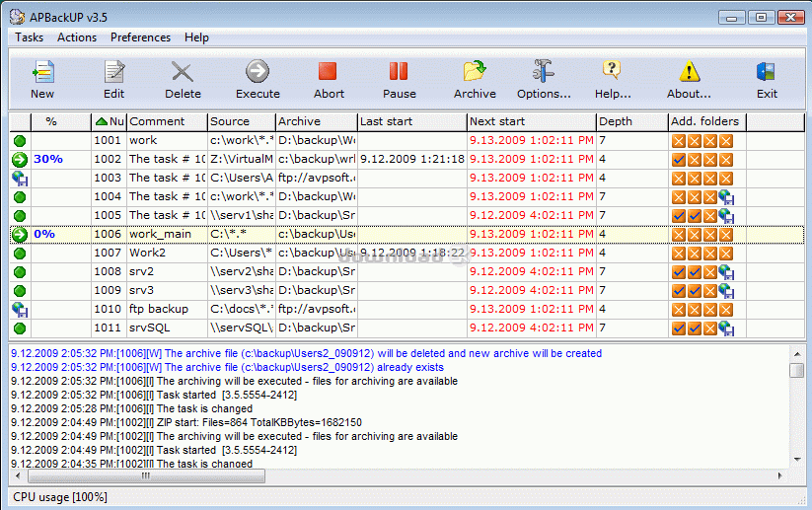Click FTP folder icon in row 1005
Screen dimensions: 812x510
point(726,216)
